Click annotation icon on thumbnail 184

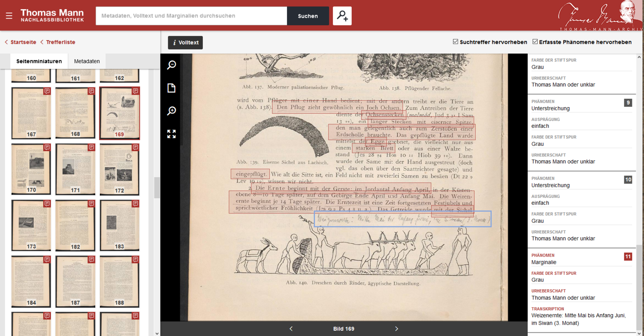(47, 259)
